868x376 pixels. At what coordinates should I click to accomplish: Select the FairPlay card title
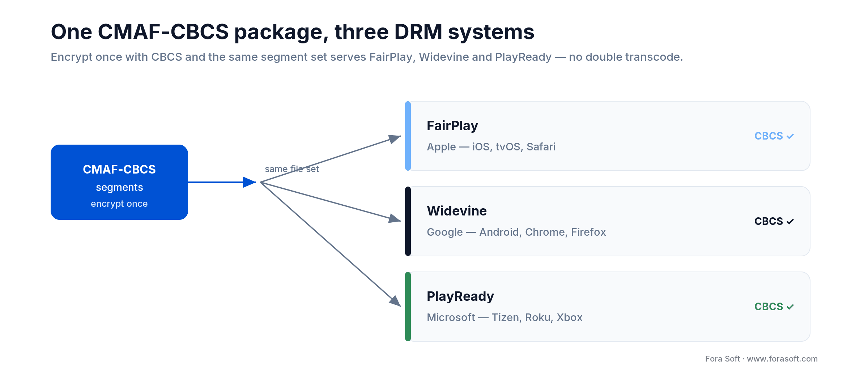pos(452,126)
